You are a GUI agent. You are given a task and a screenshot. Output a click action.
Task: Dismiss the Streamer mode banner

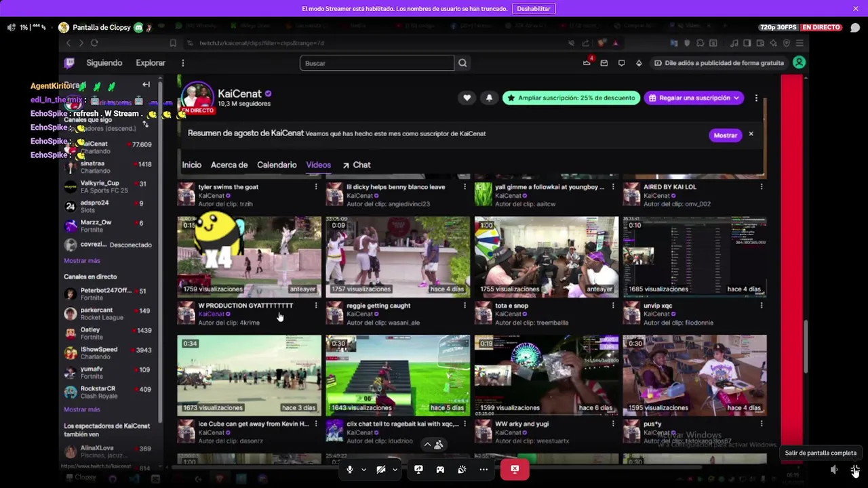click(856, 9)
